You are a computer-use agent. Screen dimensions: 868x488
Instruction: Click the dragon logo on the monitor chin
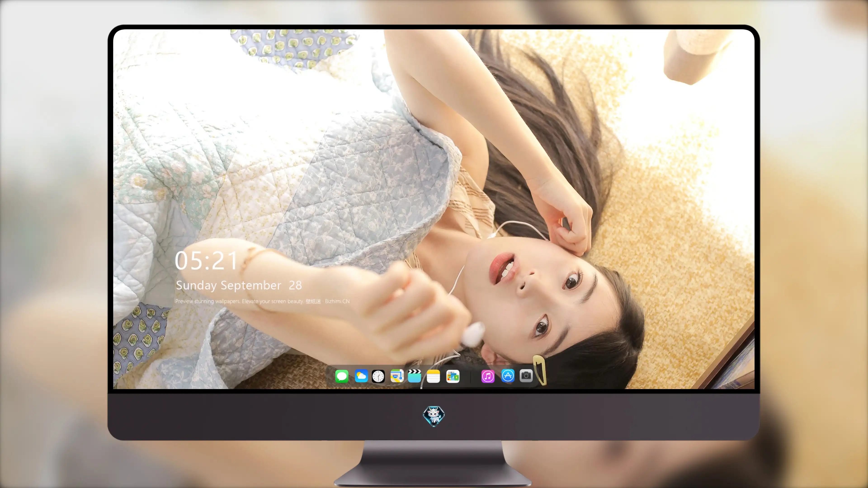click(434, 416)
